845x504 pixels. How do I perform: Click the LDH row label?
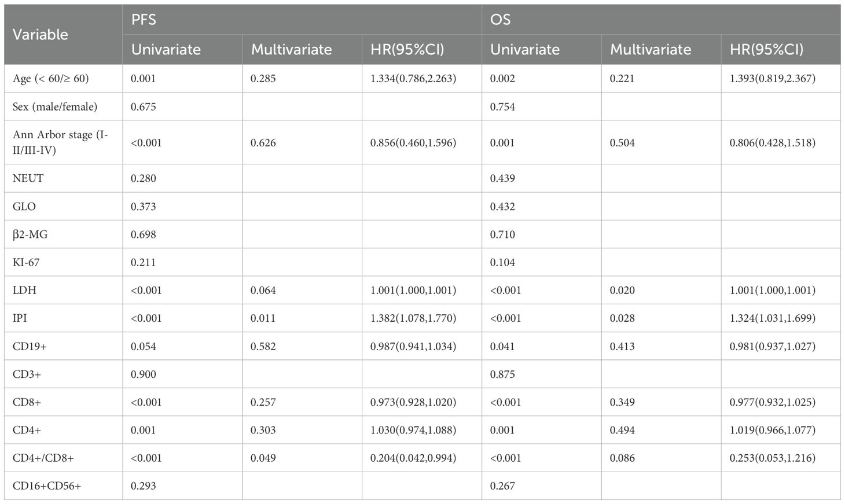24,290
